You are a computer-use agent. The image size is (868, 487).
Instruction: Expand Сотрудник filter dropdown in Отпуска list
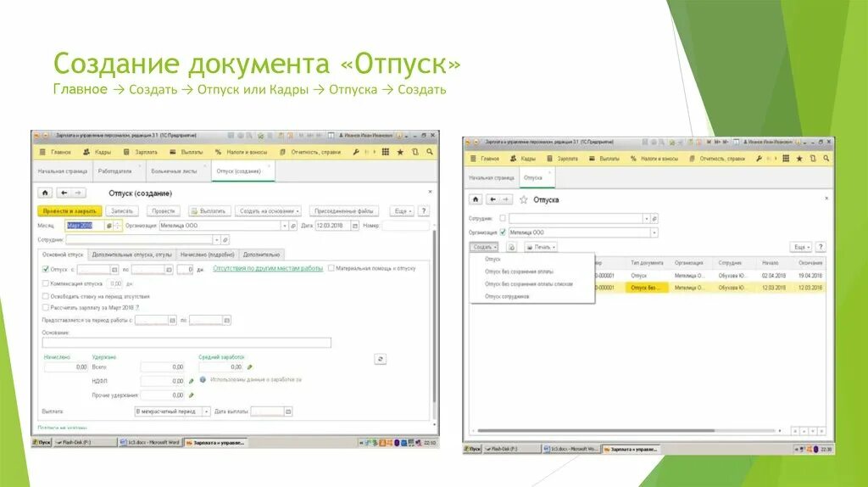click(x=646, y=218)
